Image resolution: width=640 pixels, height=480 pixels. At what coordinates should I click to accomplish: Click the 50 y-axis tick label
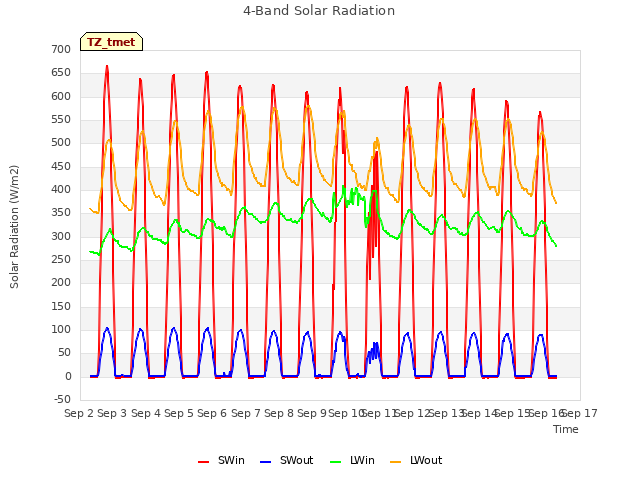tap(64, 353)
